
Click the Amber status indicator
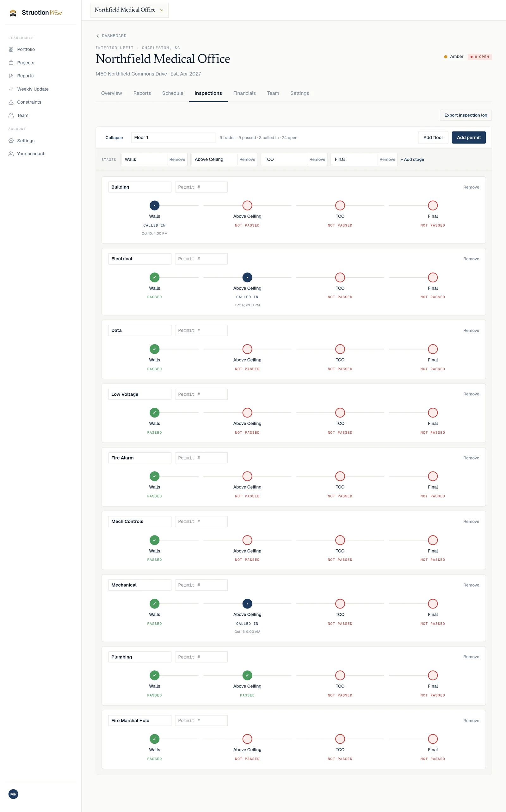click(454, 57)
